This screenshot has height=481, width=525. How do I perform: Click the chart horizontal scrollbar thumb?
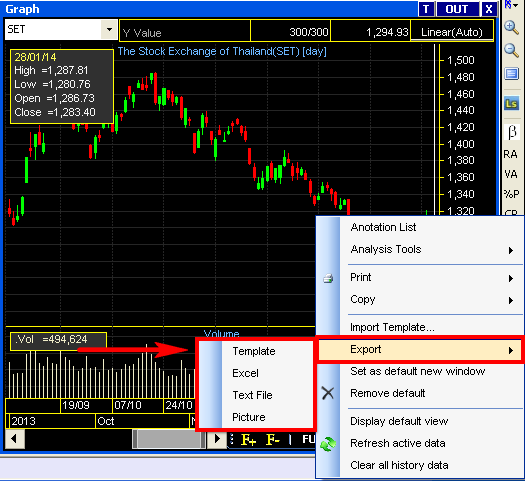tap(169, 438)
